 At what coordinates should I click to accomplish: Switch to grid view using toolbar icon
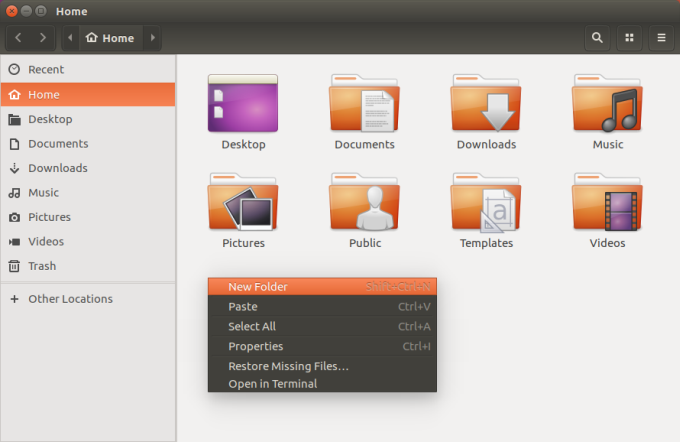pyautogui.click(x=629, y=38)
